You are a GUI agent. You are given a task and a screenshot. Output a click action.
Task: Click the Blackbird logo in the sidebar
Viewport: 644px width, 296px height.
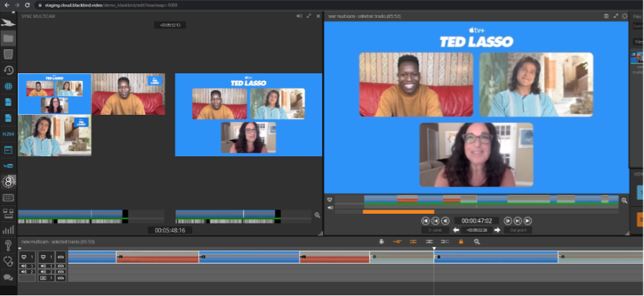tap(8, 23)
